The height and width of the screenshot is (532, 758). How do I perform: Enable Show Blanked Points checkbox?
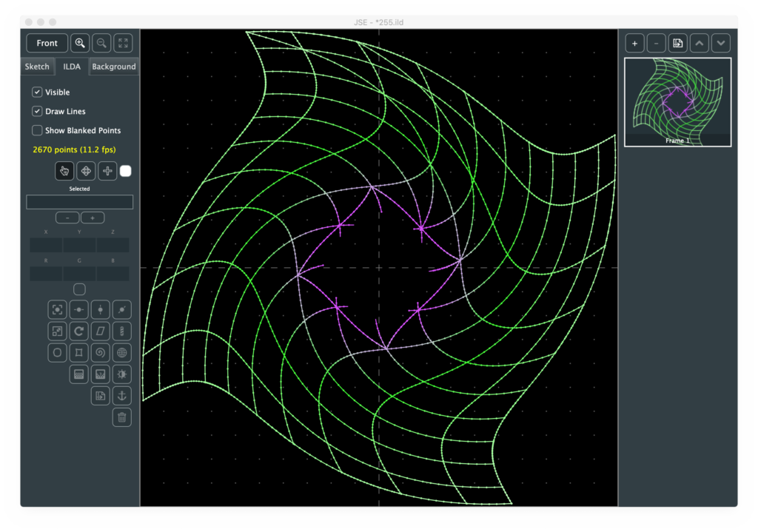pyautogui.click(x=37, y=131)
